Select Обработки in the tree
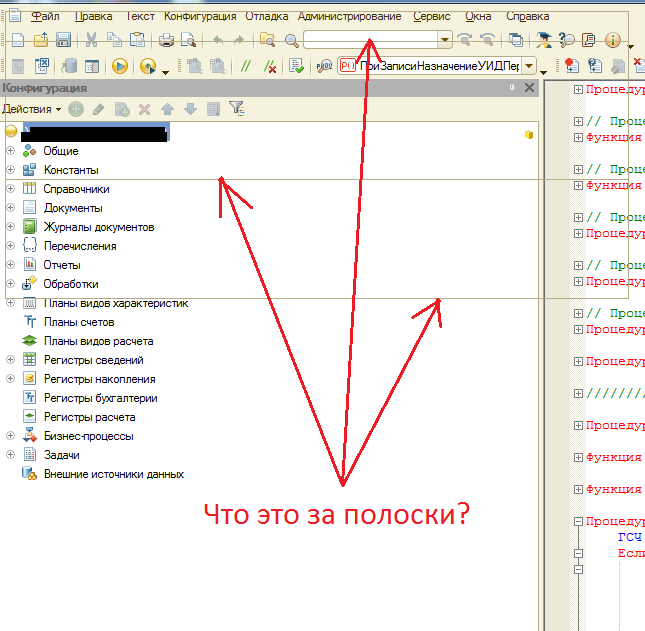 coord(71,284)
